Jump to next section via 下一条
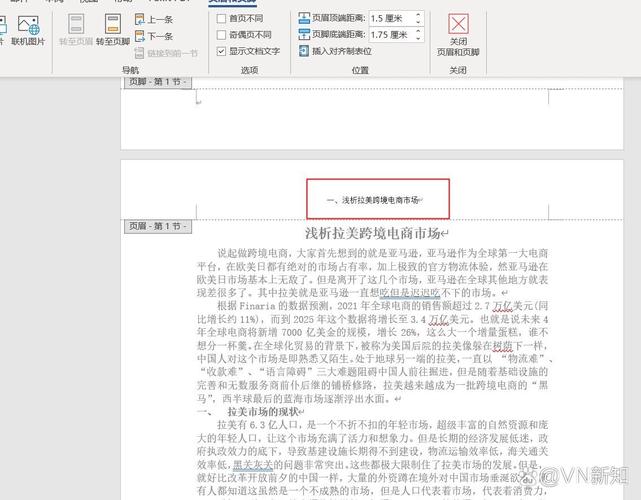 [154, 36]
